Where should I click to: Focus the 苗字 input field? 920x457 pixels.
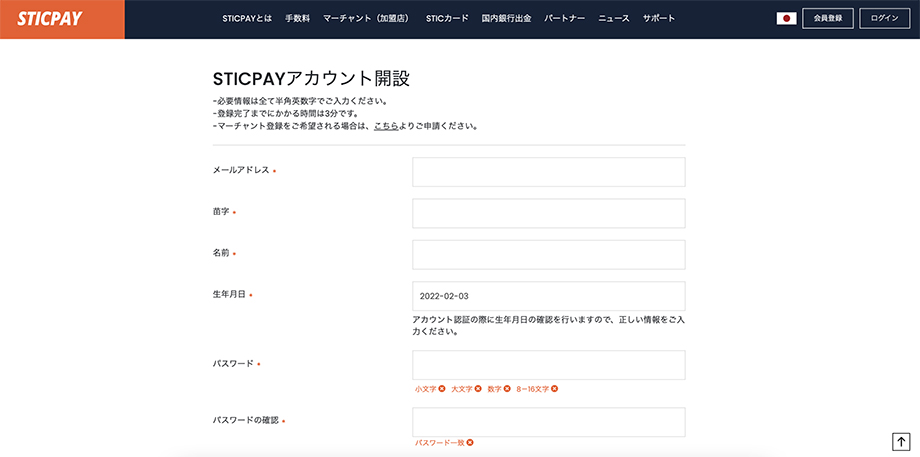pos(549,213)
